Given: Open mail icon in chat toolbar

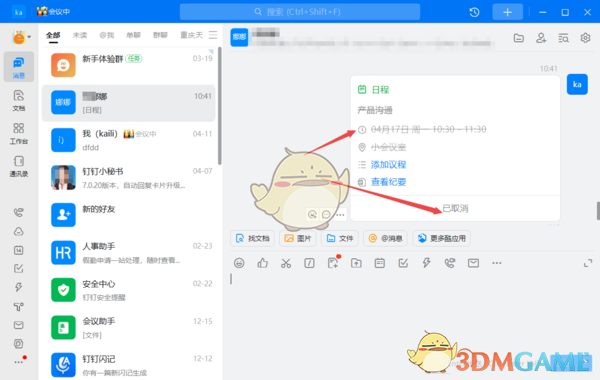Looking at the screenshot, I should tap(473, 263).
